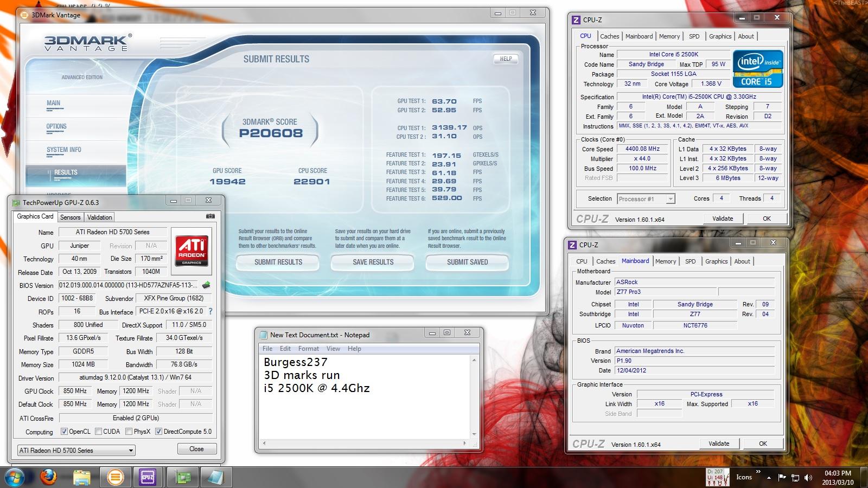Open Action Center flag icon

(x=782, y=477)
